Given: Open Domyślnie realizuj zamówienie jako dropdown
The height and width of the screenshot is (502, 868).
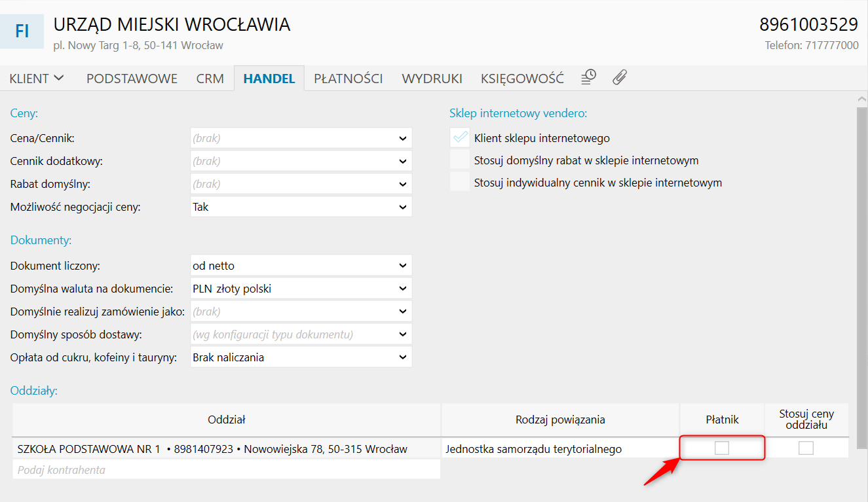Looking at the screenshot, I should [301, 312].
